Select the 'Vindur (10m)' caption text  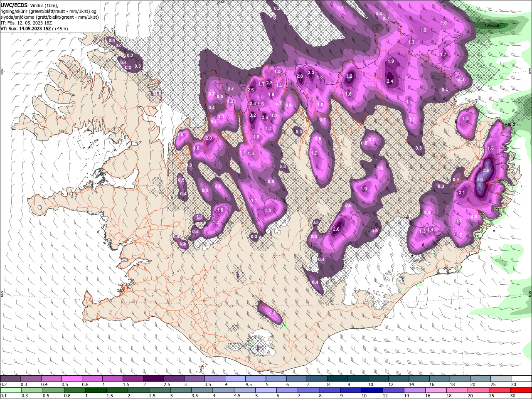(44, 5)
